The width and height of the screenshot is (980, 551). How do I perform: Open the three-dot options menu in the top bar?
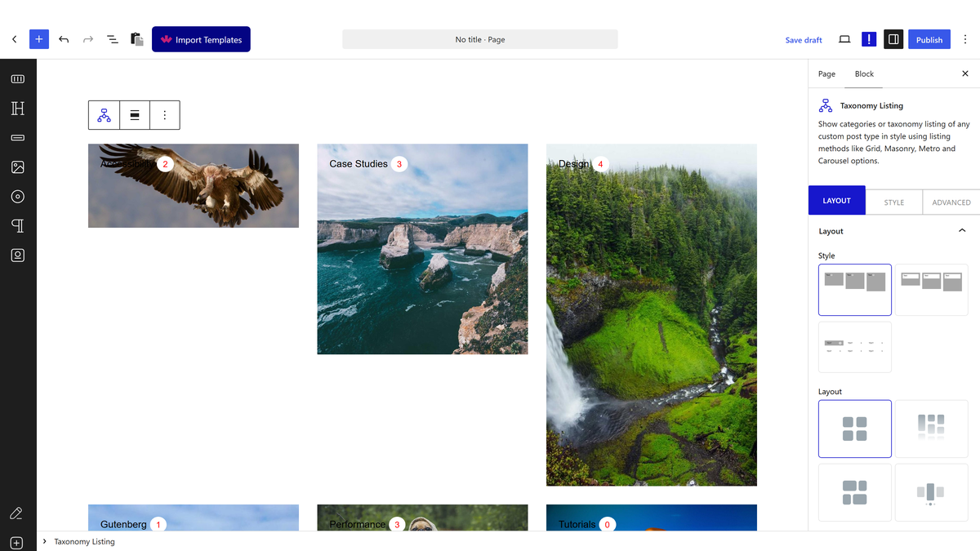tap(965, 39)
